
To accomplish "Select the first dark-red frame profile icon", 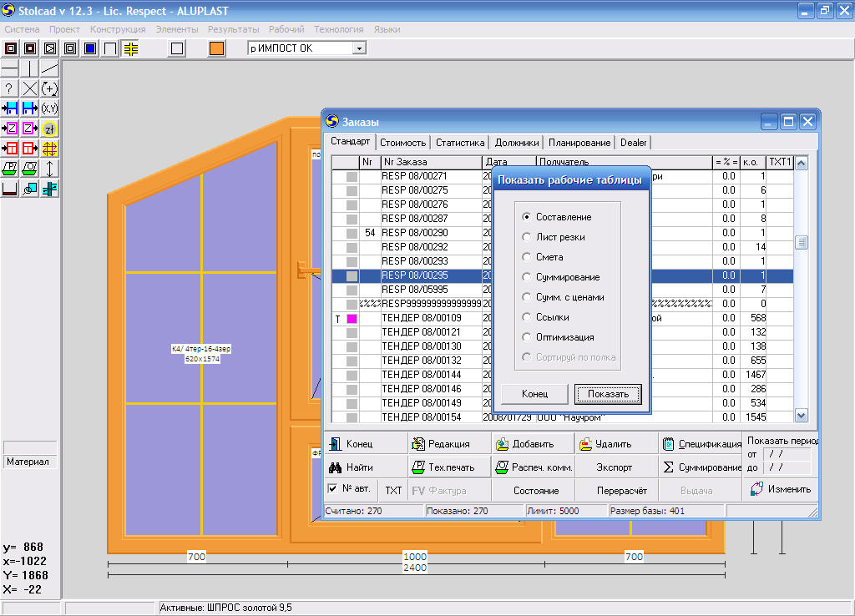I will click(10, 48).
